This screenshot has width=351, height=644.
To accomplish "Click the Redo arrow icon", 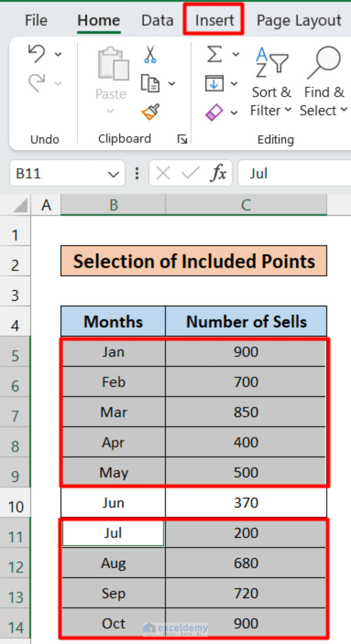I will tap(37, 83).
